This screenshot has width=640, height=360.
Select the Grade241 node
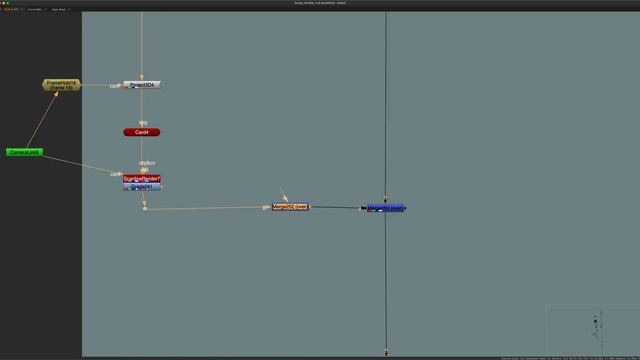pyautogui.click(x=142, y=187)
